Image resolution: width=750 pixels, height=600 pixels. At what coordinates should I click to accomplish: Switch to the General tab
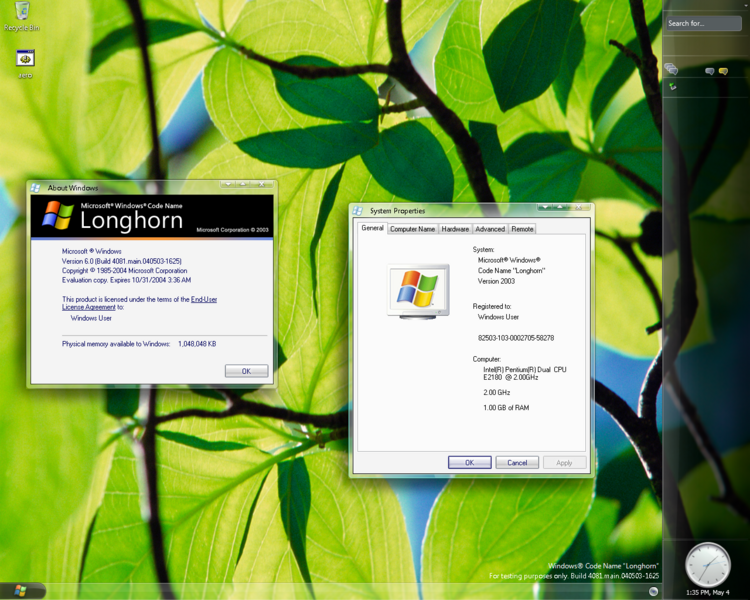(x=372, y=228)
